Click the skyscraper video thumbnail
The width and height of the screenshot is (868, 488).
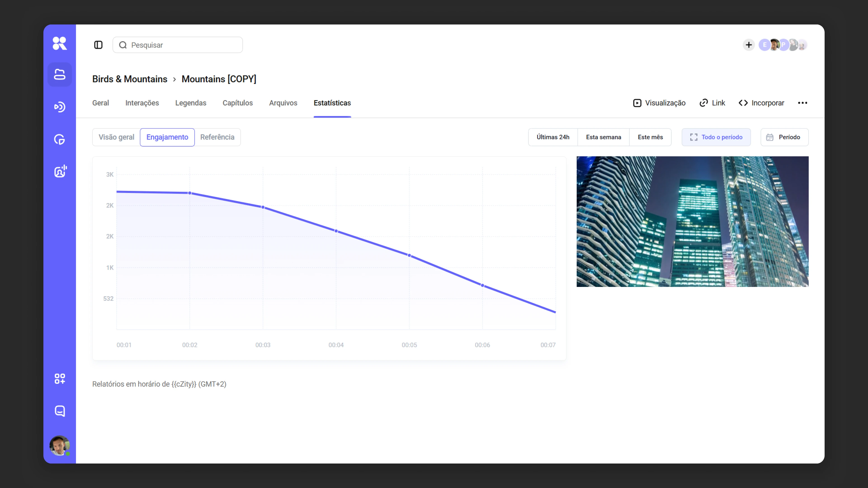(692, 222)
